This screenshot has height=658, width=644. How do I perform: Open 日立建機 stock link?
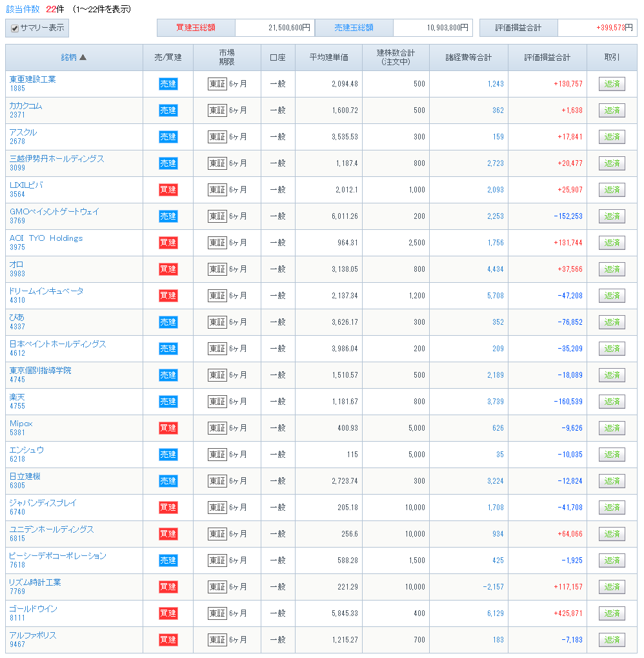click(25, 477)
